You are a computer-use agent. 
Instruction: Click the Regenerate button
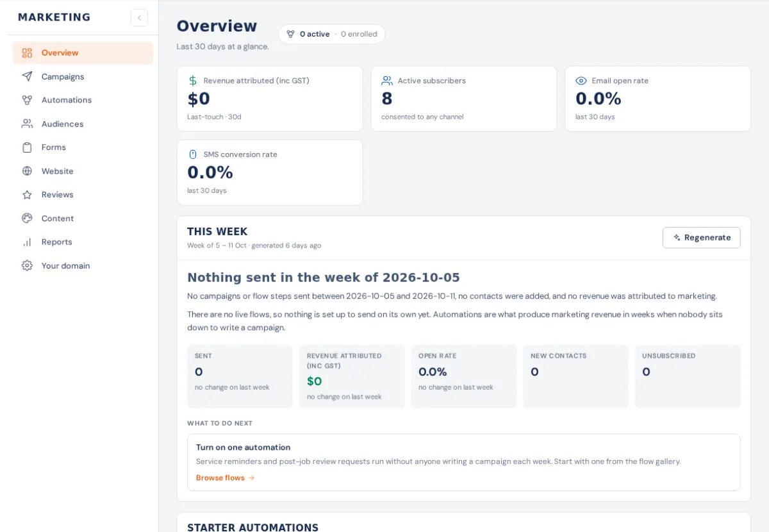tap(701, 238)
